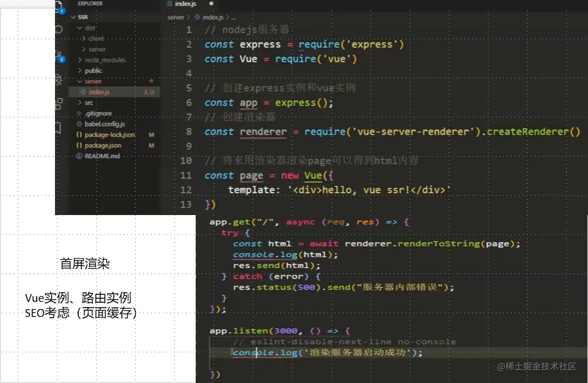The width and height of the screenshot is (588, 383).
Task: Click the template string on line 12
Action: point(370,190)
